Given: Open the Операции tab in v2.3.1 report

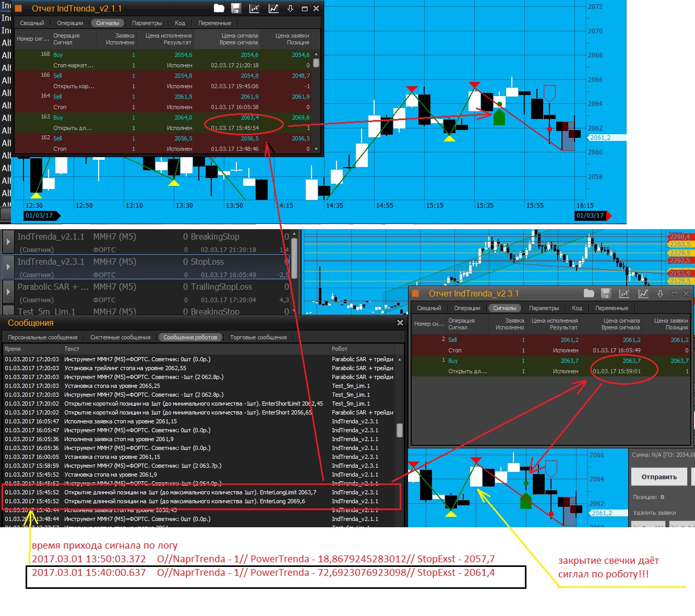Looking at the screenshot, I should (x=467, y=308).
